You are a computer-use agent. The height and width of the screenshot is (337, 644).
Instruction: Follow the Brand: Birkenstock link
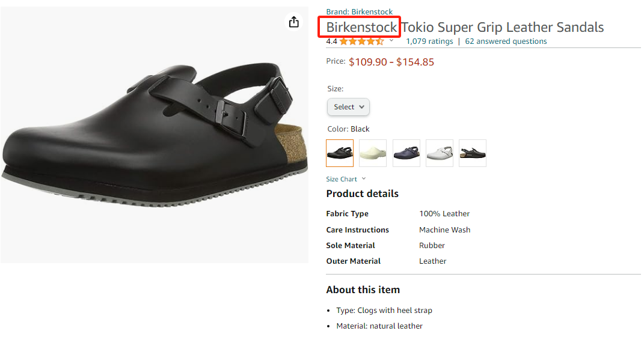(359, 12)
